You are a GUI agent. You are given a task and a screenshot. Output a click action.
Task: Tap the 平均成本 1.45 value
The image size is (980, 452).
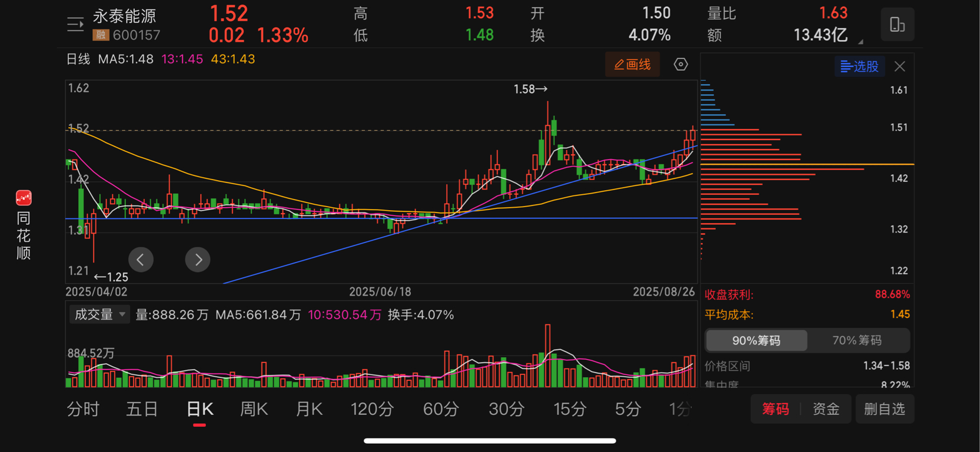pyautogui.click(x=900, y=314)
